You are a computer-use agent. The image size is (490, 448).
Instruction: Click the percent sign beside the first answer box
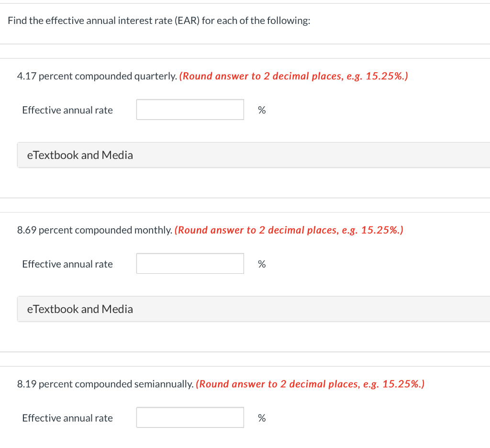coord(262,110)
